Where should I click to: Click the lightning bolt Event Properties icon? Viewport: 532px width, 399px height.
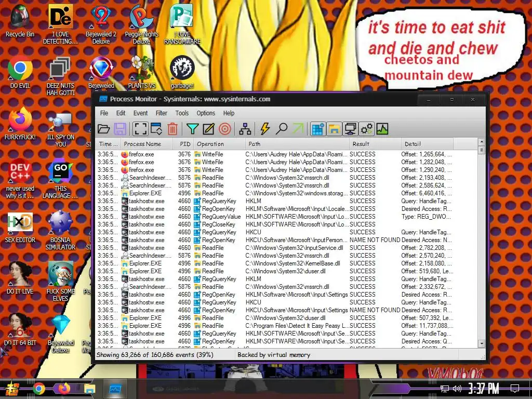coord(265,129)
